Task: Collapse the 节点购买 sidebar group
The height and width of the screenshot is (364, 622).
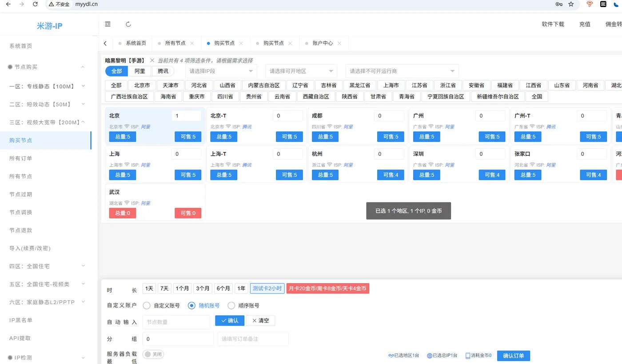Action: click(x=46, y=67)
